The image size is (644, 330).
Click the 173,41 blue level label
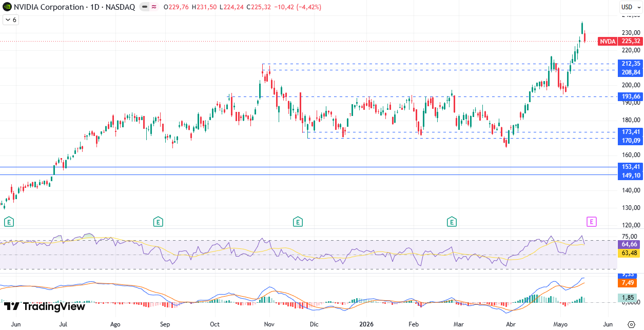pyautogui.click(x=631, y=132)
